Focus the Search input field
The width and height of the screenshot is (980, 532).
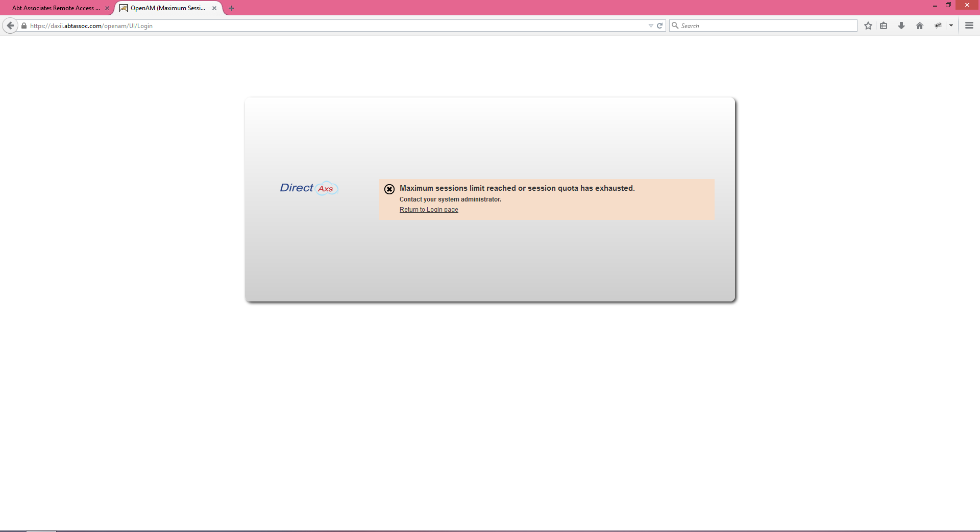(x=766, y=26)
